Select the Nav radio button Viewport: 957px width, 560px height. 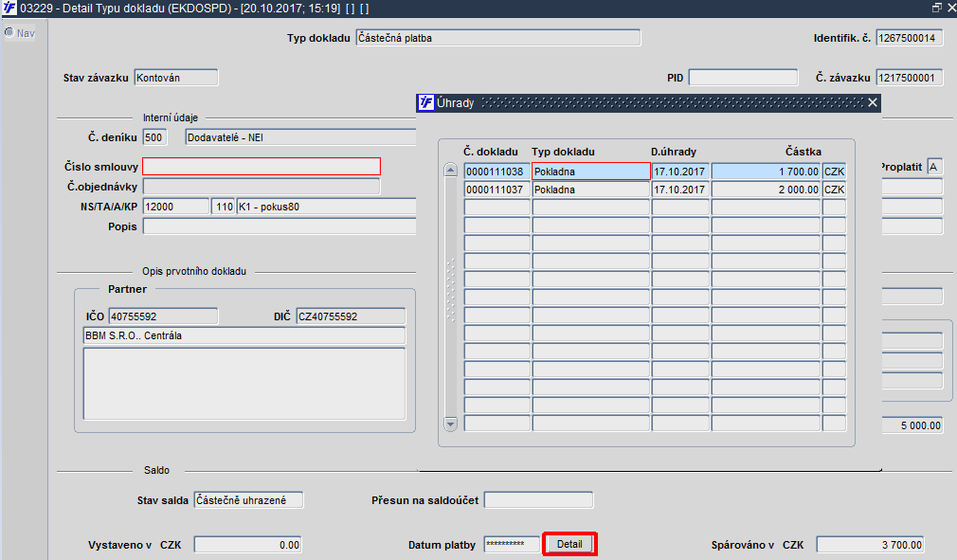pos(9,32)
